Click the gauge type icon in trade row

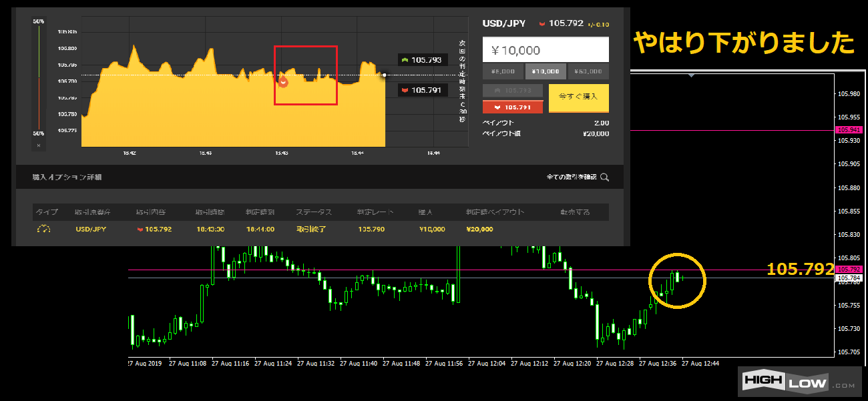coord(44,229)
